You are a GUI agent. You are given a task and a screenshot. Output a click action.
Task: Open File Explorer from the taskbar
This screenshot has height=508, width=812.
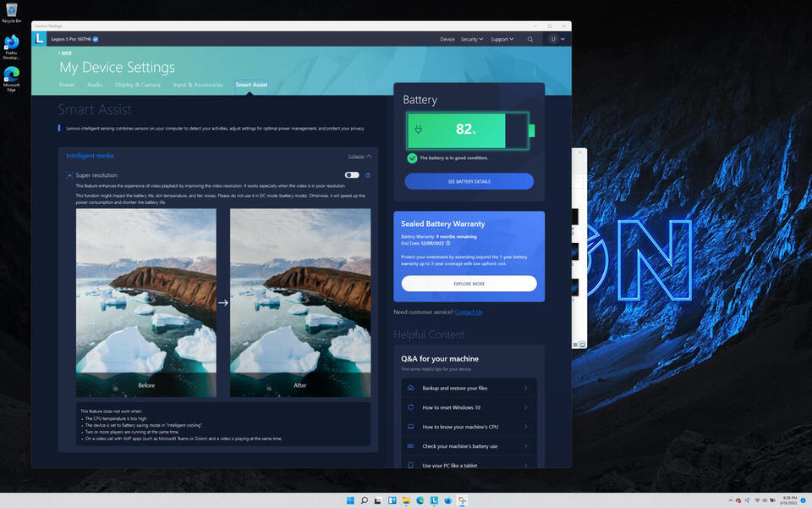coord(406,500)
